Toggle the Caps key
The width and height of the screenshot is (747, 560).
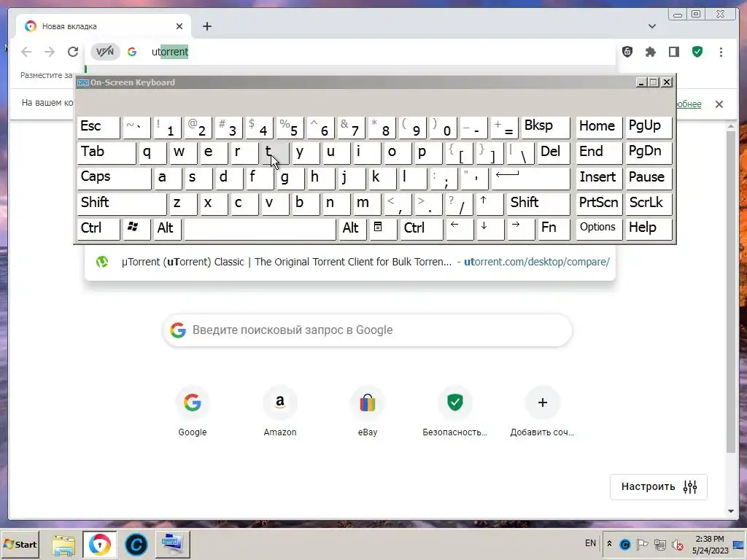pyautogui.click(x=114, y=179)
